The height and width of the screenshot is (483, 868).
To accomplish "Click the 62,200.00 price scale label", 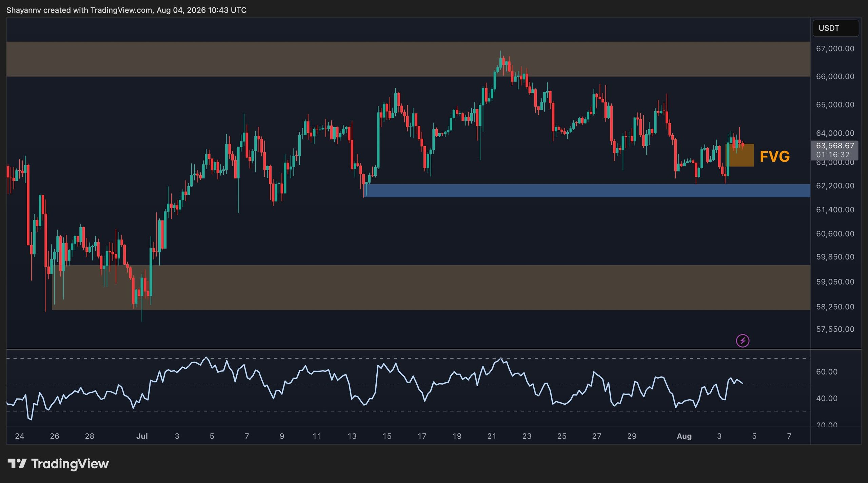I will 835,186.
